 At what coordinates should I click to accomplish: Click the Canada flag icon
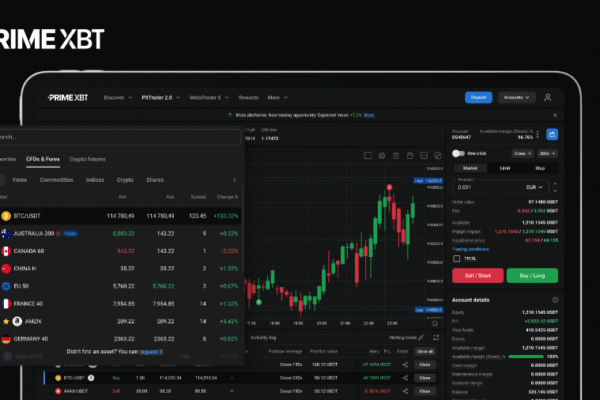coord(6,251)
